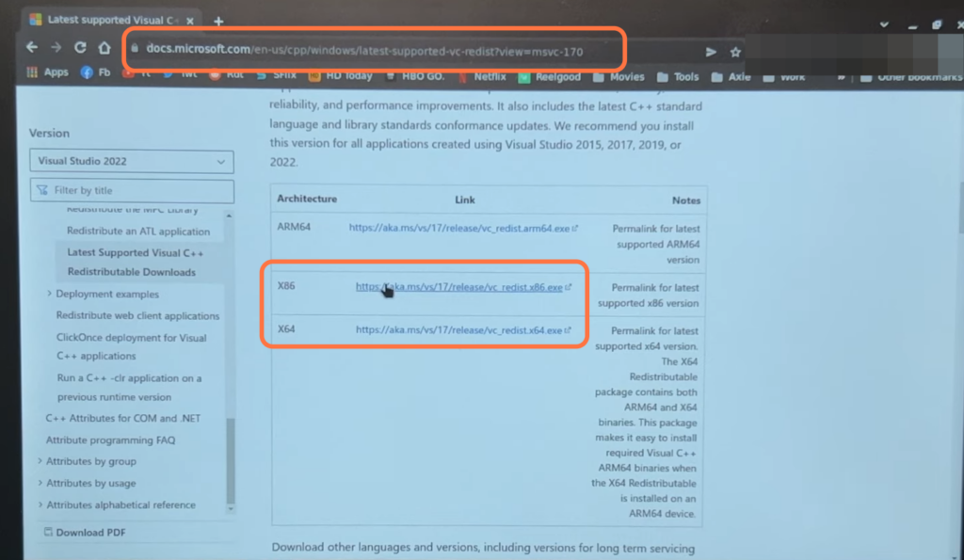Viewport: 964px width, 560px height.
Task: Open the tab search chevron in title bar
Action: [x=884, y=24]
